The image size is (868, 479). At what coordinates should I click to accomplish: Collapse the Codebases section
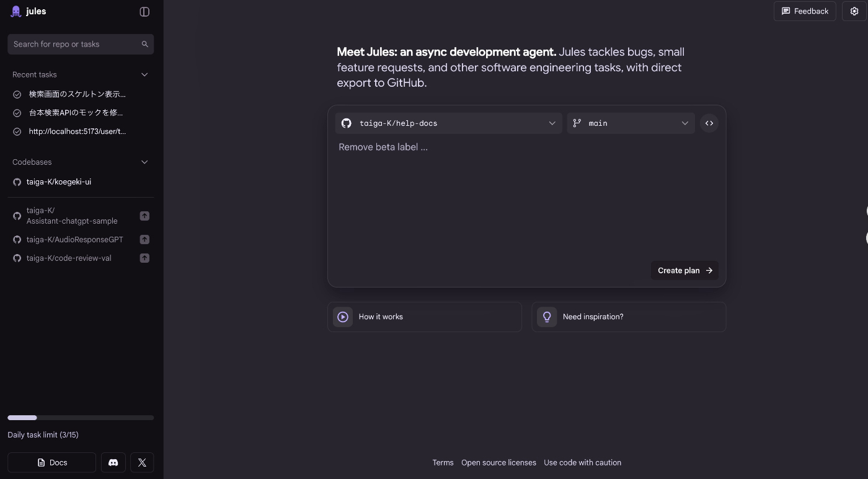point(144,162)
